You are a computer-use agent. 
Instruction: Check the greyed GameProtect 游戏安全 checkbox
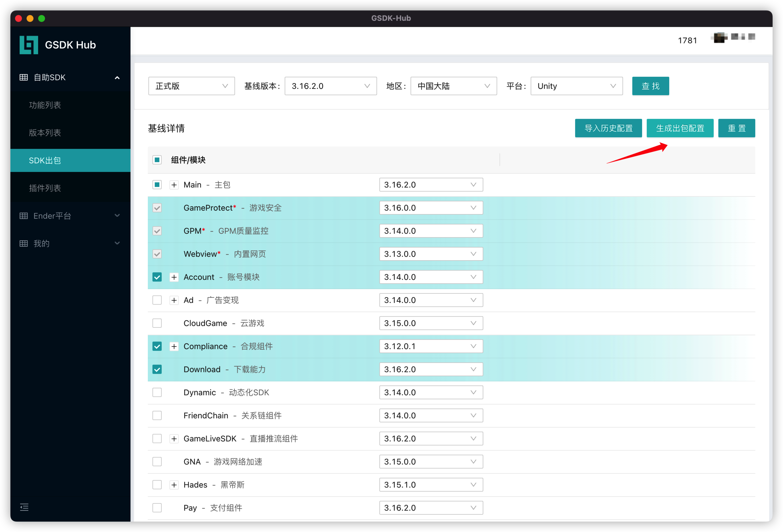coord(157,208)
